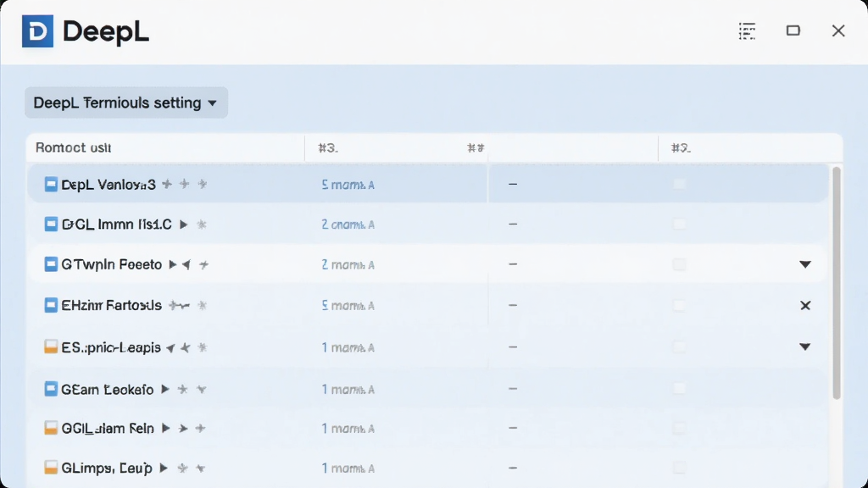Select the EHzinr Fartosds row name
This screenshot has width=868, height=488.
[x=111, y=305]
